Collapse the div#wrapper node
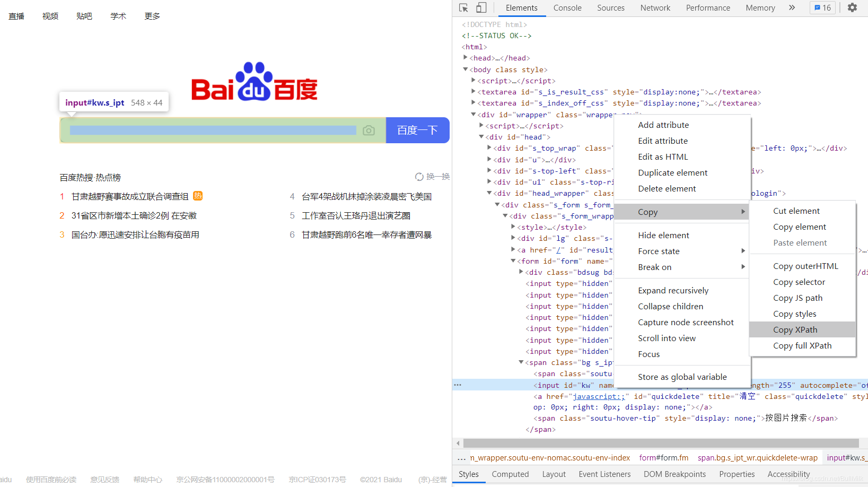The image size is (868, 487). click(x=474, y=115)
